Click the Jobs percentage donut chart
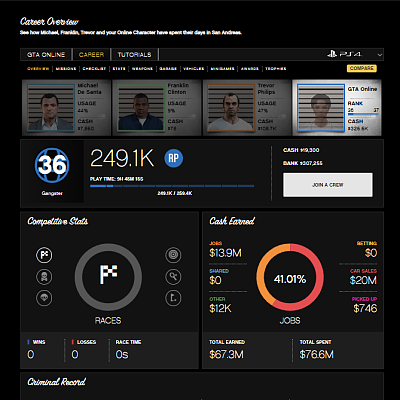The height and width of the screenshot is (400, 400). point(290,277)
